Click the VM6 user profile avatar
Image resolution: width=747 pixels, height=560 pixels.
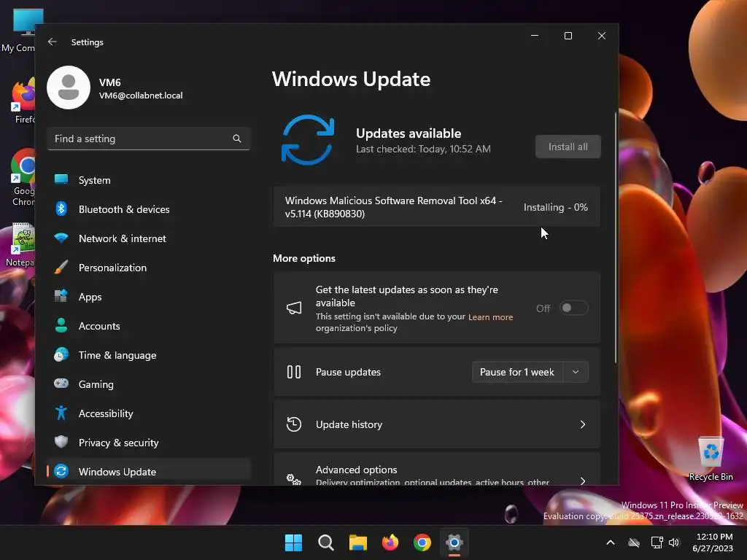point(69,87)
